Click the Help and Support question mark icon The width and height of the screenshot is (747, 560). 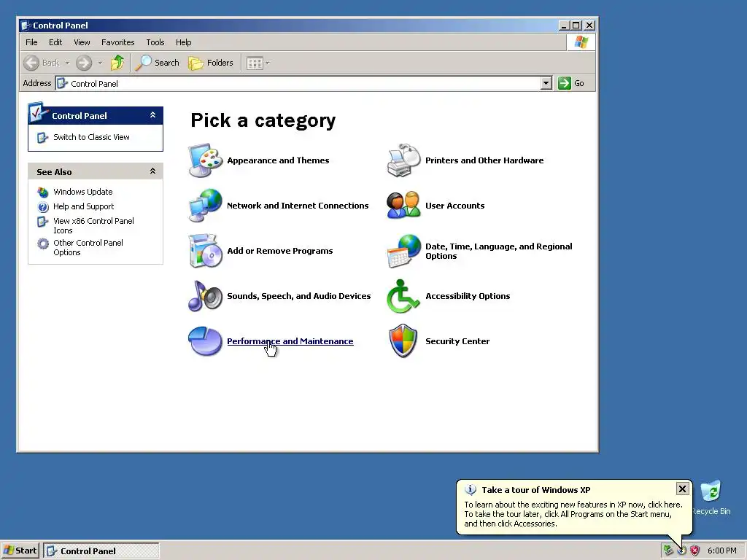pos(43,206)
